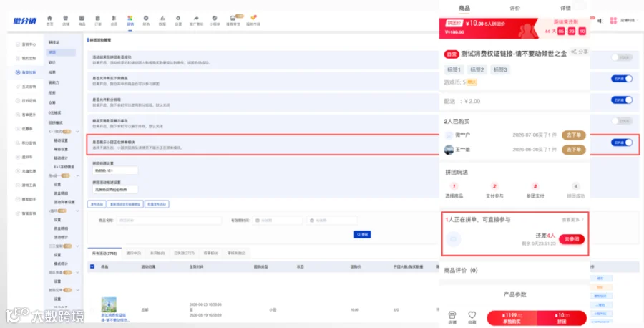Select 拼团 in the secondary menu
644x328 pixels.
coord(61,52)
